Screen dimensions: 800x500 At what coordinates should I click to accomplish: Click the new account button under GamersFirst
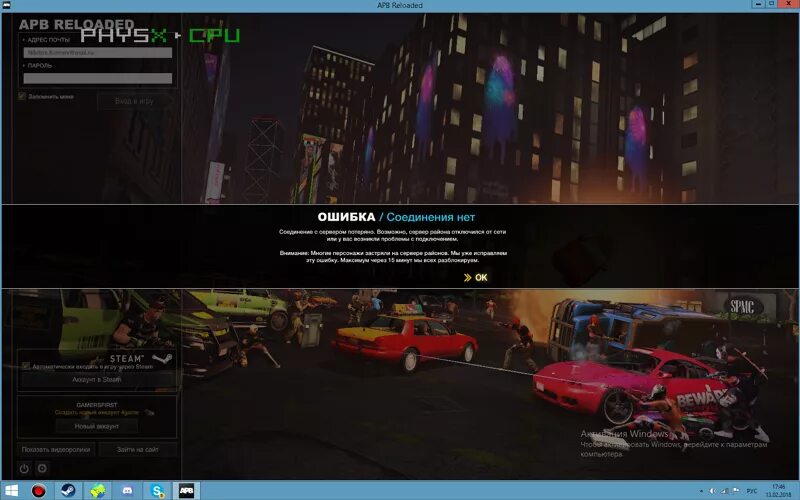[x=97, y=426]
